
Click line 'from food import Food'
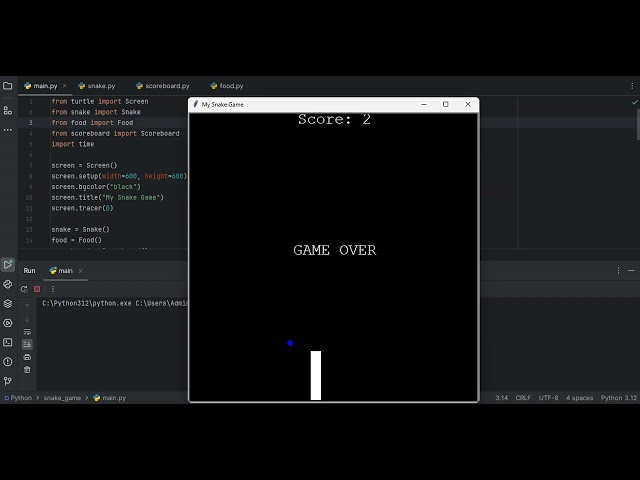(92, 122)
